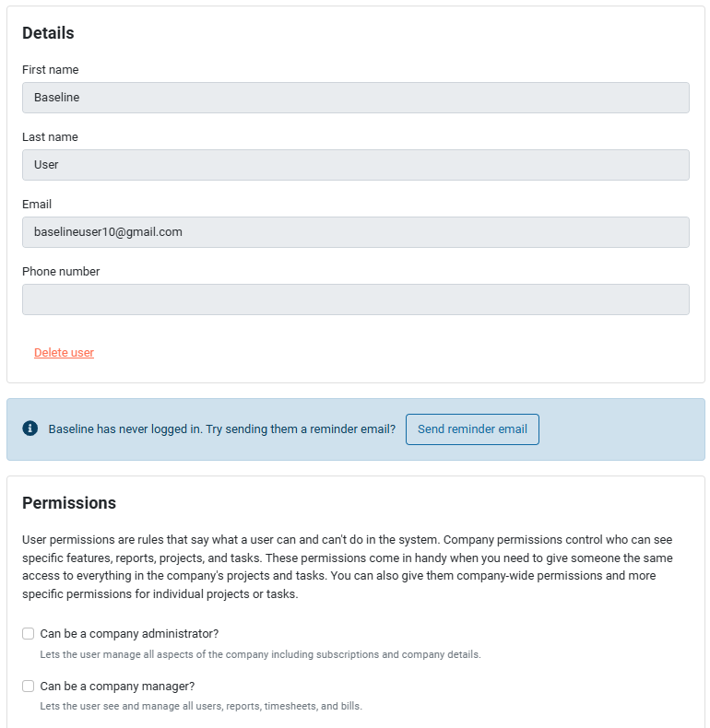Tick the company manager checkbox
Image resolution: width=710 pixels, height=728 pixels.
click(x=29, y=687)
